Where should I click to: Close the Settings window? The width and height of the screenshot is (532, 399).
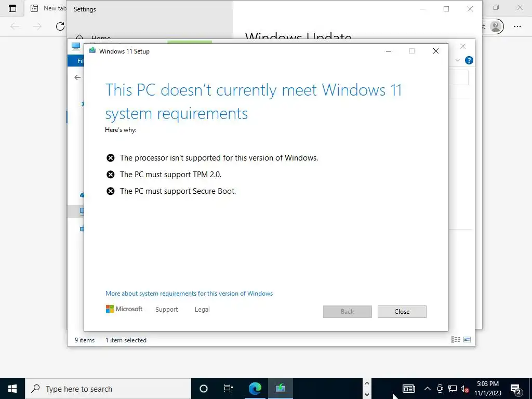click(470, 9)
